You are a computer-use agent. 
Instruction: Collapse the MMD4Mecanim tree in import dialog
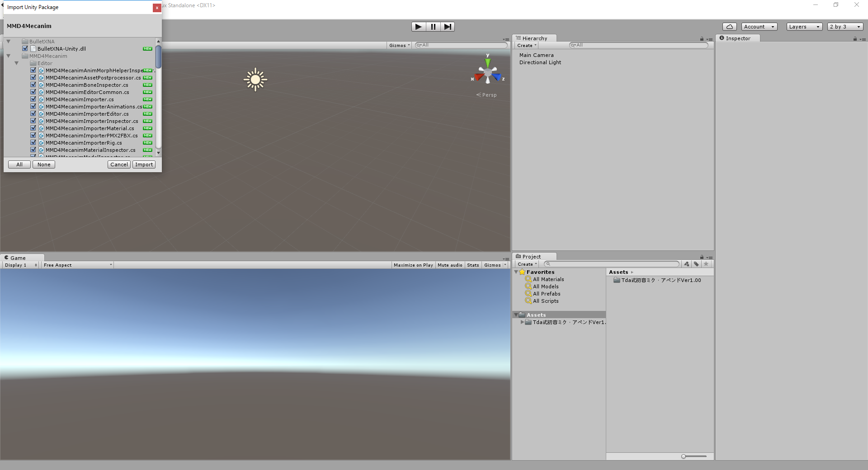8,56
